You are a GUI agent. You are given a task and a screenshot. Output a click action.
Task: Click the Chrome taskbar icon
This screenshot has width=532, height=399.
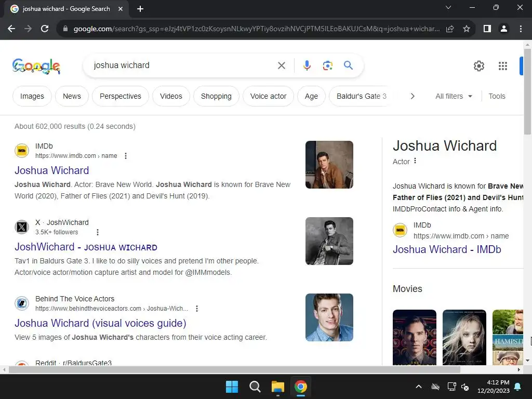coord(301,387)
